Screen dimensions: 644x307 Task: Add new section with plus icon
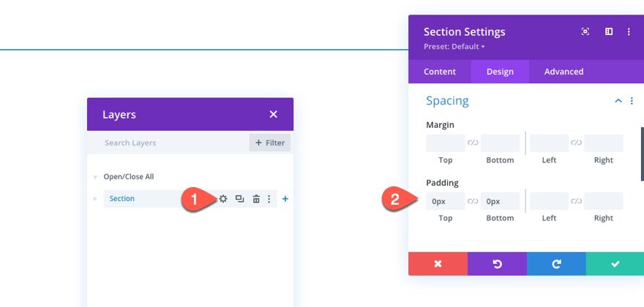tap(285, 199)
